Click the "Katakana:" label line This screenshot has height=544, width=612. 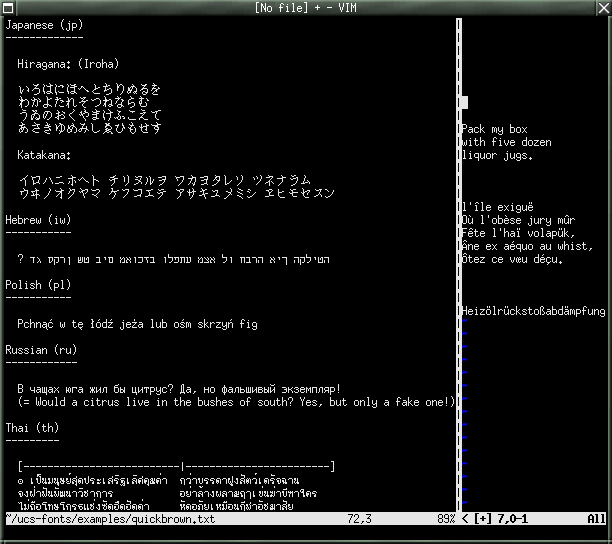coord(45,154)
